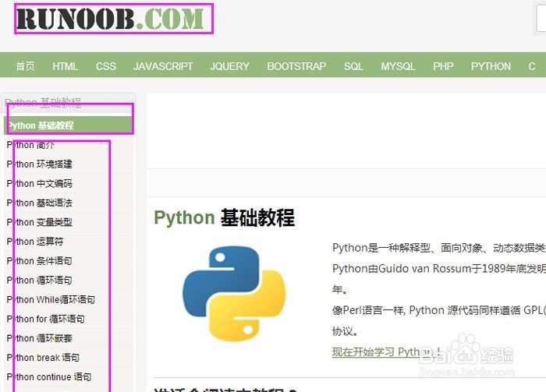Go to the SQL nav item
The width and height of the screenshot is (546, 392).
click(x=353, y=66)
